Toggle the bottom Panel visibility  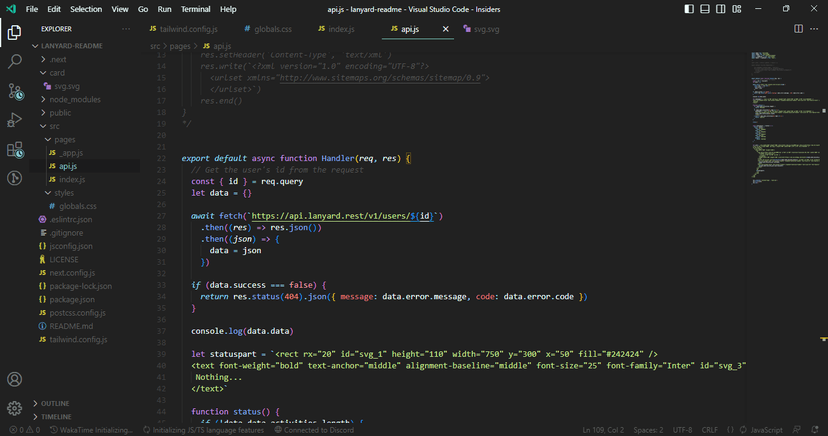[705, 9]
